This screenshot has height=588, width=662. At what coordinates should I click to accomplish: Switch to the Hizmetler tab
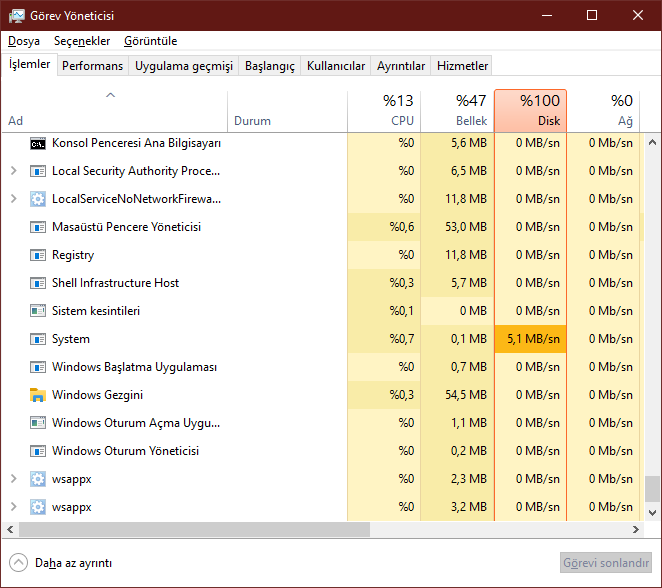462,66
